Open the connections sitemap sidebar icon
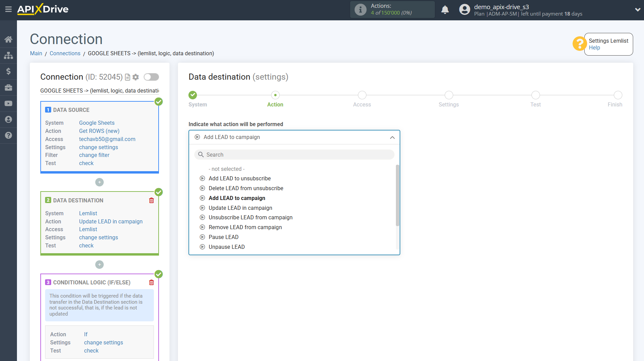 (8, 55)
